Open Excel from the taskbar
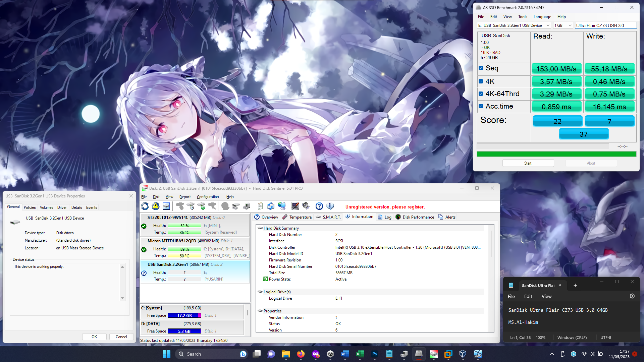The width and height of the screenshot is (644, 362). [360, 354]
